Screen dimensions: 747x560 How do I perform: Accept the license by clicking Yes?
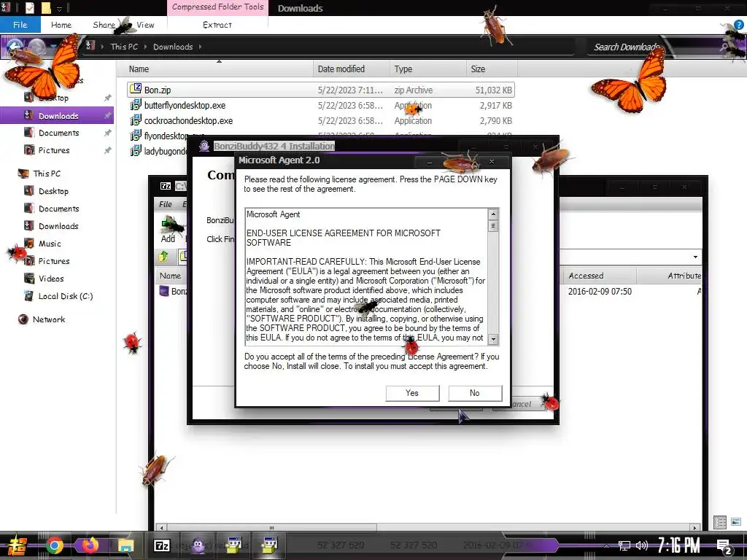[x=412, y=393]
